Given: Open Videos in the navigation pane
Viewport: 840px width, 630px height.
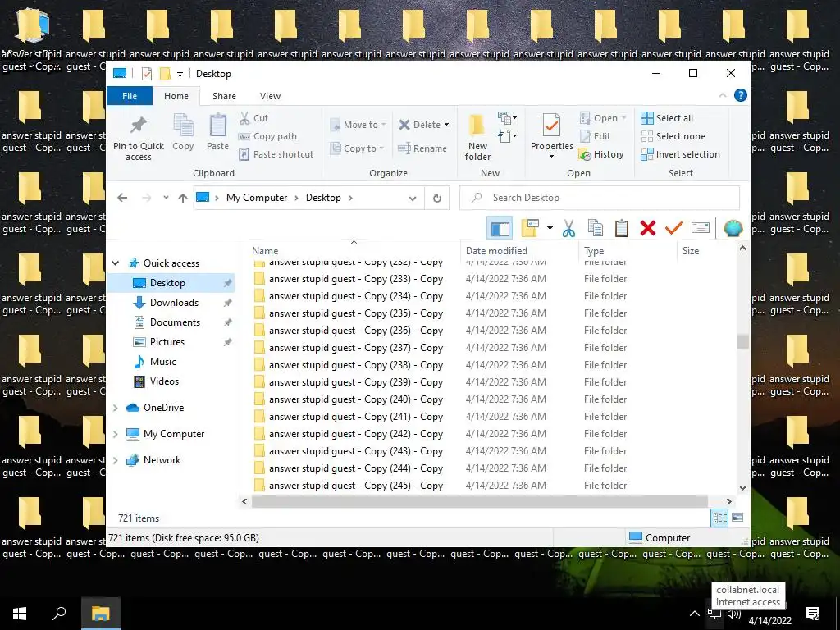Looking at the screenshot, I should pos(164,381).
